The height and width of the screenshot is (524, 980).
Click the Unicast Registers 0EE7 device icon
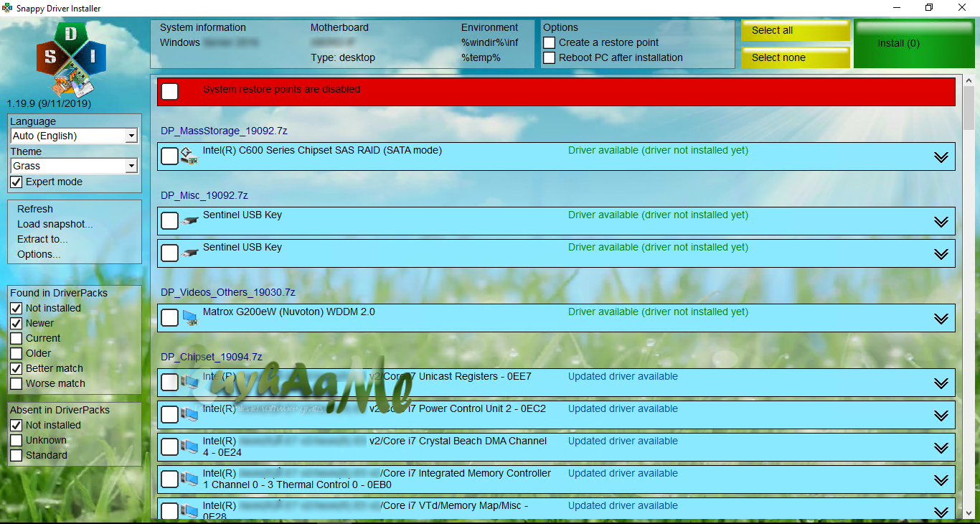[189, 382]
